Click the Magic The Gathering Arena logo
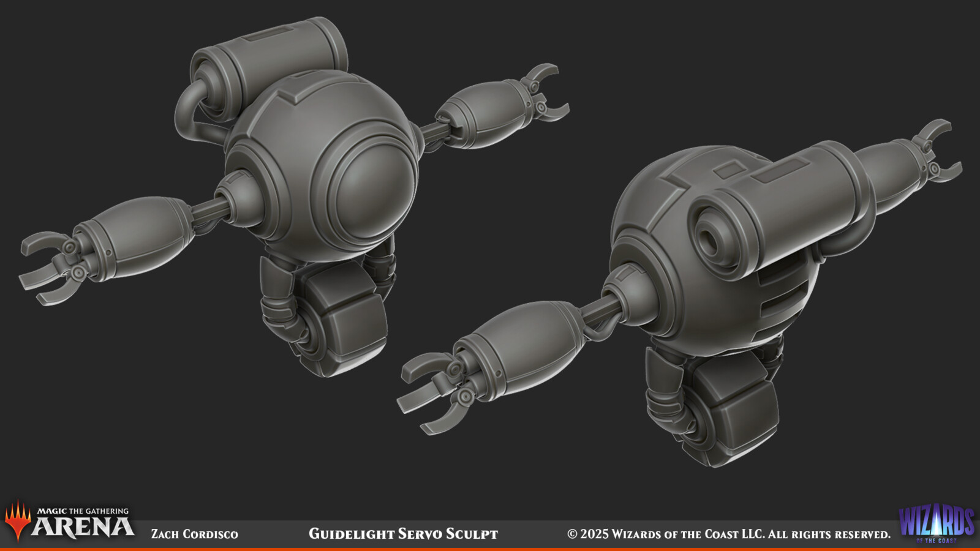Image resolution: width=980 pixels, height=551 pixels. pos(69,522)
